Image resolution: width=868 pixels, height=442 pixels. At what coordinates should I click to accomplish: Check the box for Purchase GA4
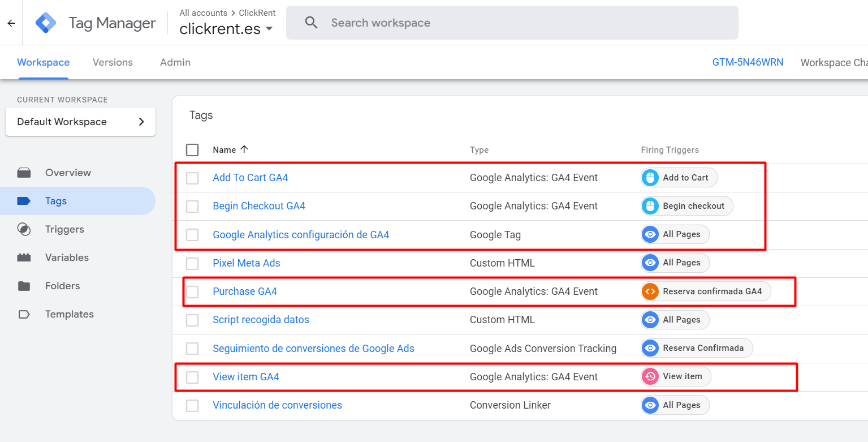click(192, 292)
